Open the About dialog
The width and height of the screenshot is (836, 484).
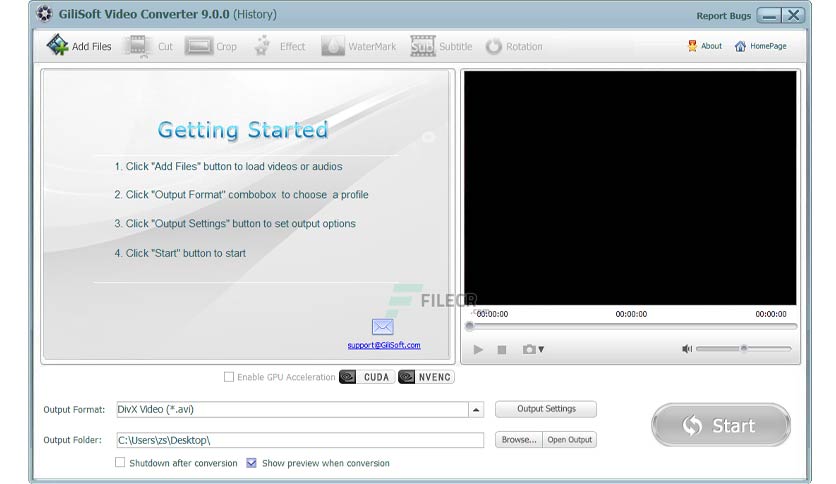pos(704,46)
